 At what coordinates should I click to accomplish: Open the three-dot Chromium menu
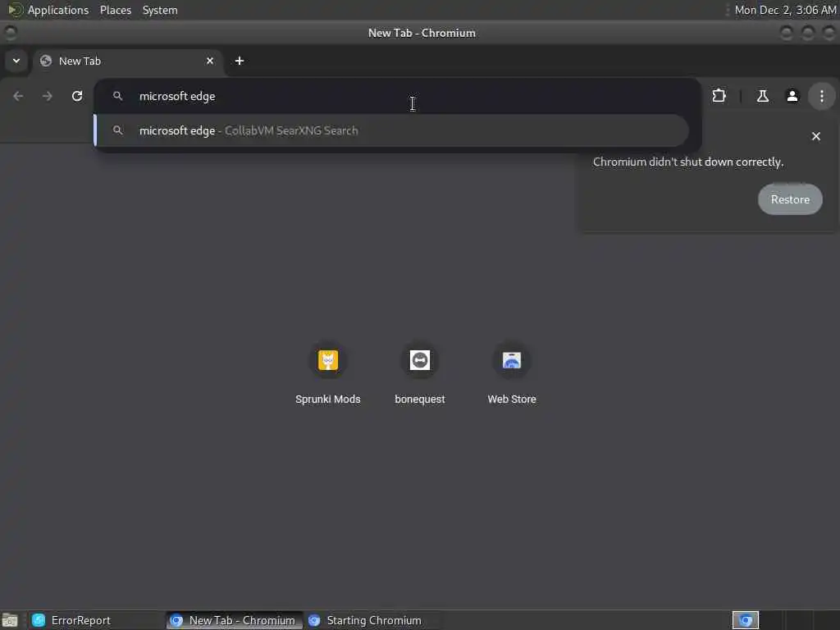821,96
